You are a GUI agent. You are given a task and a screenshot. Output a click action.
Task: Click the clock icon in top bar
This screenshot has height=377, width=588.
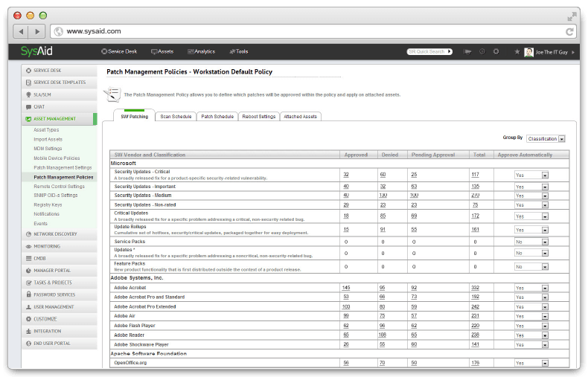tap(482, 52)
